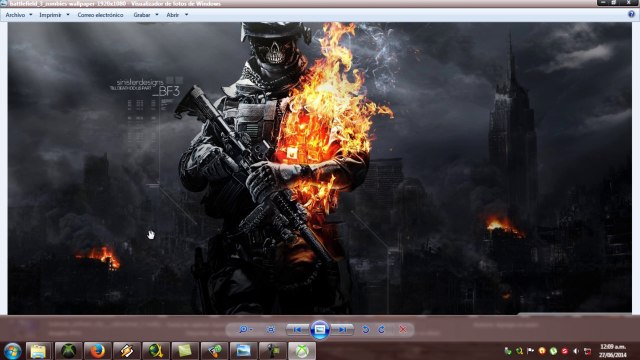
Task: Expand the Imprimir dropdown arrow
Action: click(68, 15)
